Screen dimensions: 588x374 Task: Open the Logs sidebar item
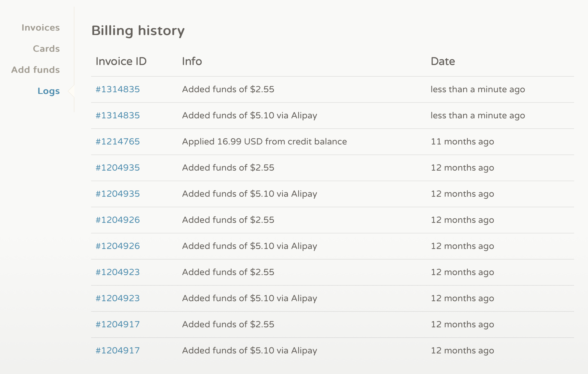pyautogui.click(x=49, y=91)
